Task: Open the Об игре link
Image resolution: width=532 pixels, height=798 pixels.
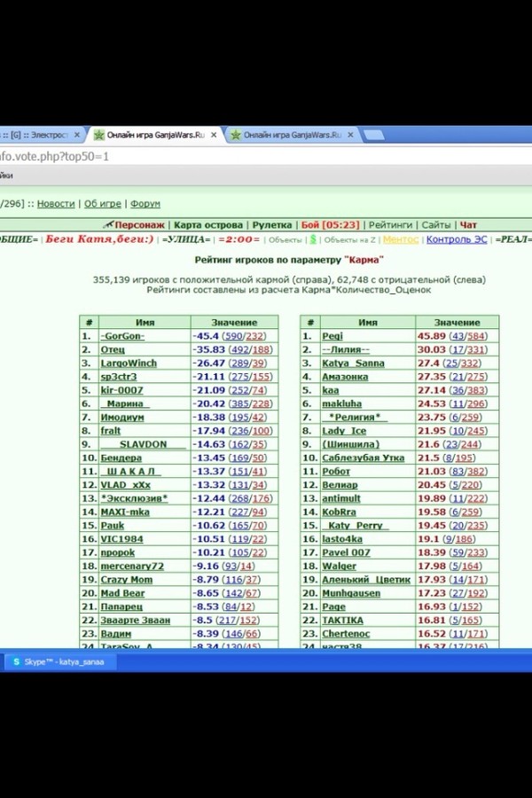Action: pos(102,204)
